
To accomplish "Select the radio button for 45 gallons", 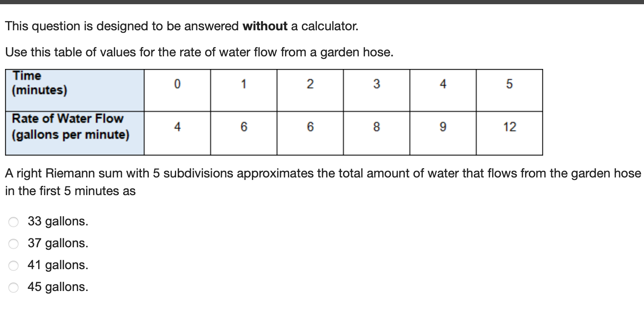I will tap(13, 288).
